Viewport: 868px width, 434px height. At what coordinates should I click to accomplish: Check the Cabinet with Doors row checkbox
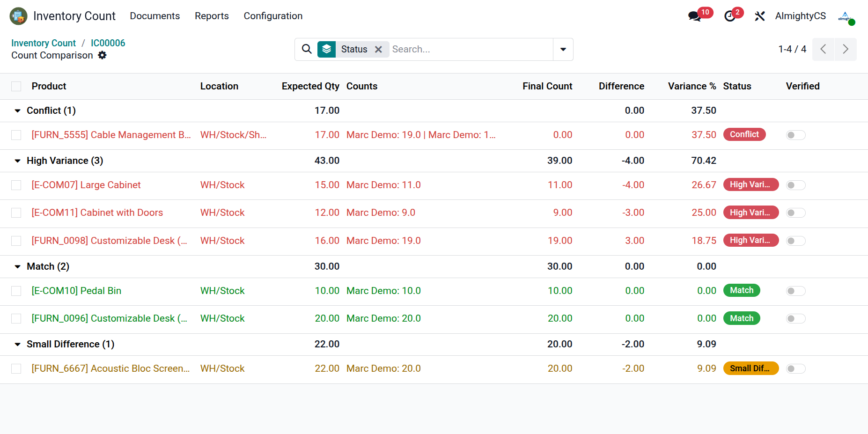point(16,213)
